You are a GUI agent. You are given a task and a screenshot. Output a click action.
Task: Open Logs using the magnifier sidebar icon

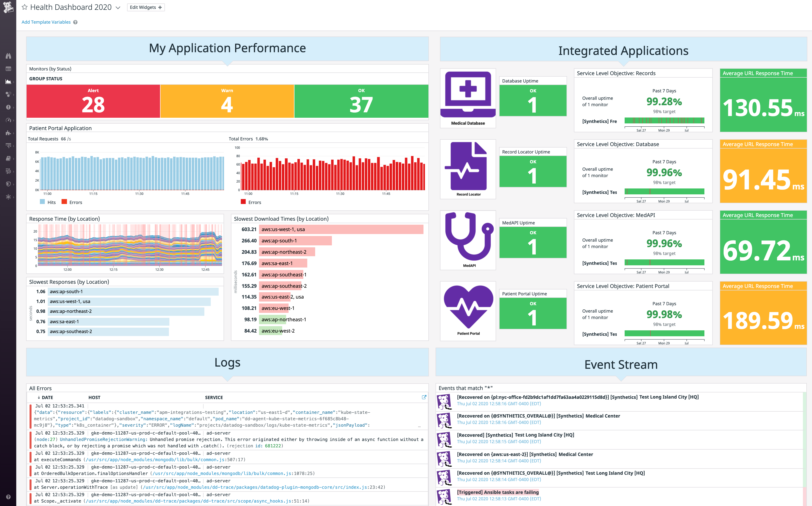click(8, 171)
